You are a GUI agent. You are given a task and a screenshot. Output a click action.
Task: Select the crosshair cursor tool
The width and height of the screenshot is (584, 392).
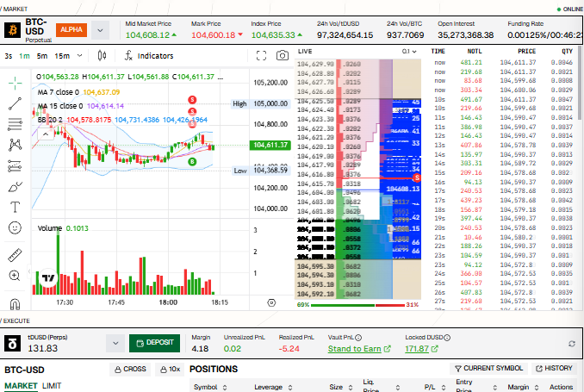point(15,83)
